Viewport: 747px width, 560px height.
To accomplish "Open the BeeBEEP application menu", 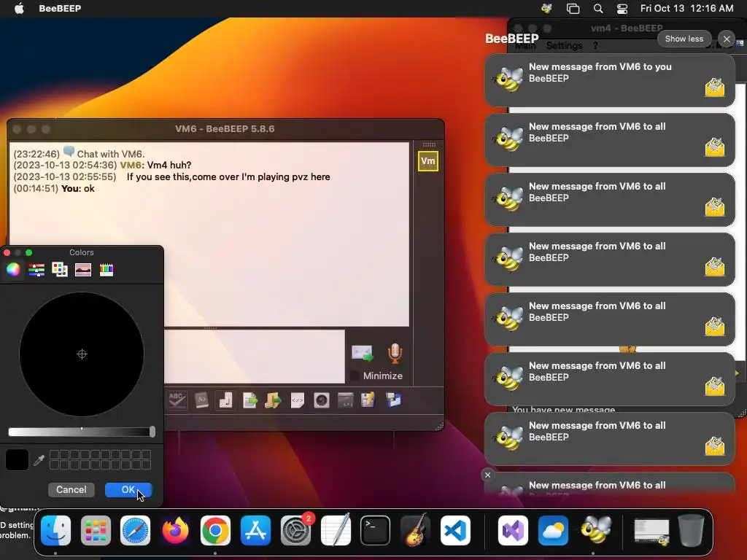I will click(60, 8).
